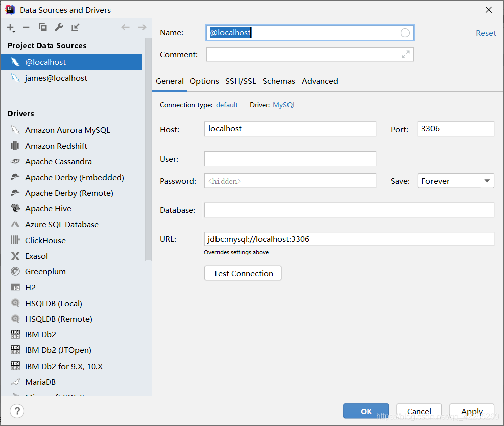Click the duplicate data source icon

point(43,27)
